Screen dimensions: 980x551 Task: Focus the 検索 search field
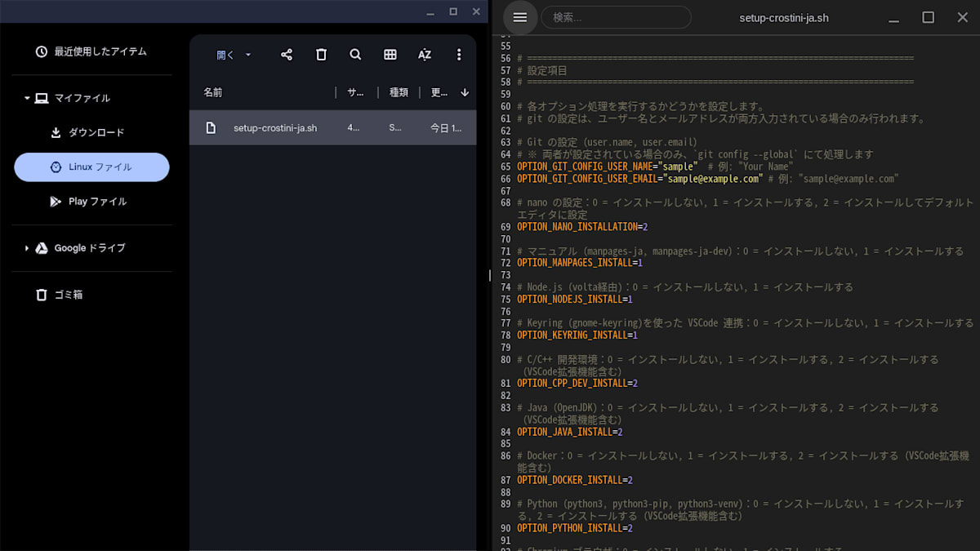(x=616, y=17)
